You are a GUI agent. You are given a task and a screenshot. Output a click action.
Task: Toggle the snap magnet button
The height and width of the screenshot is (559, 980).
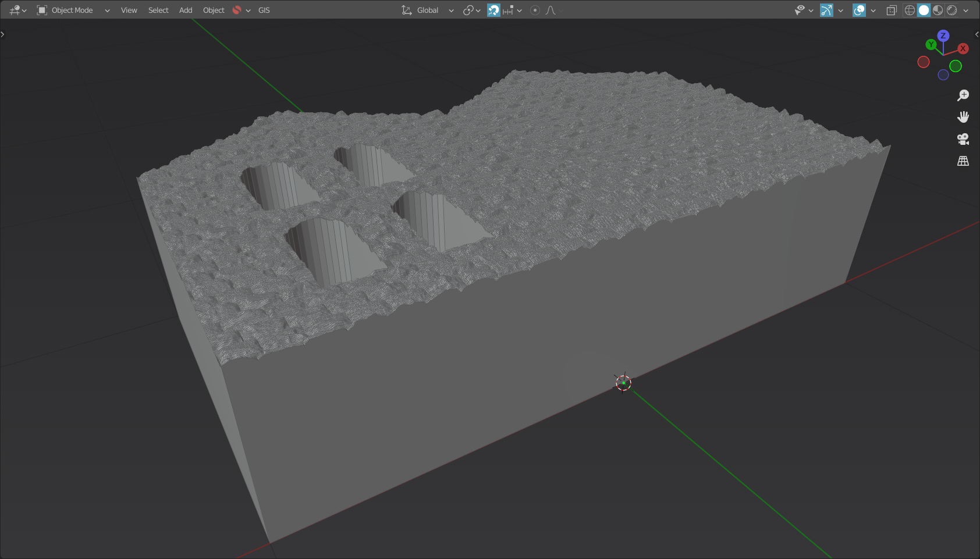[x=493, y=10]
